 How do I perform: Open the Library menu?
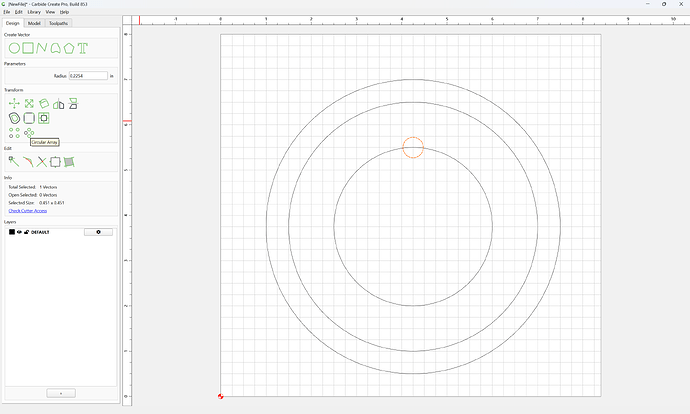(x=34, y=12)
